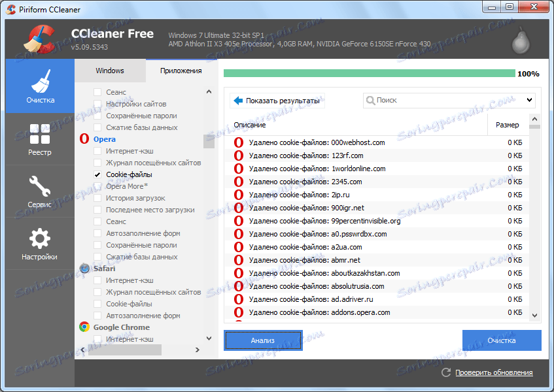Check Opera История загрузок option

(97, 198)
